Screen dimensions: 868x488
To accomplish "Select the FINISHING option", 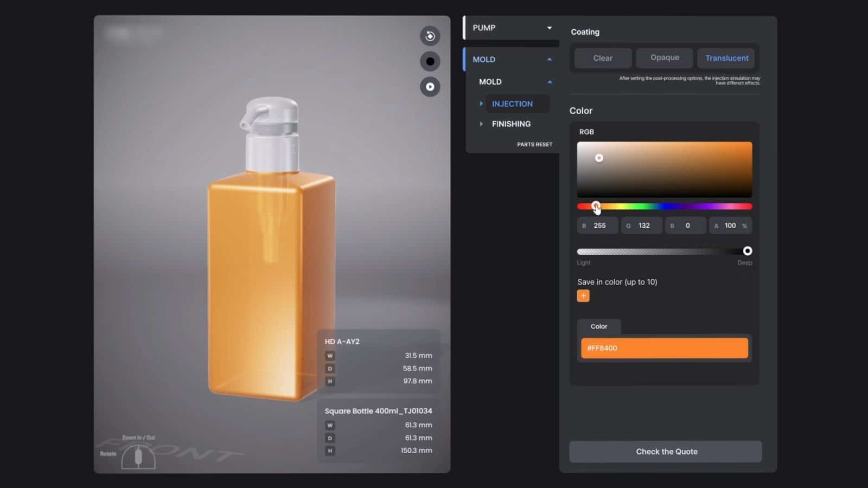I will pos(511,124).
